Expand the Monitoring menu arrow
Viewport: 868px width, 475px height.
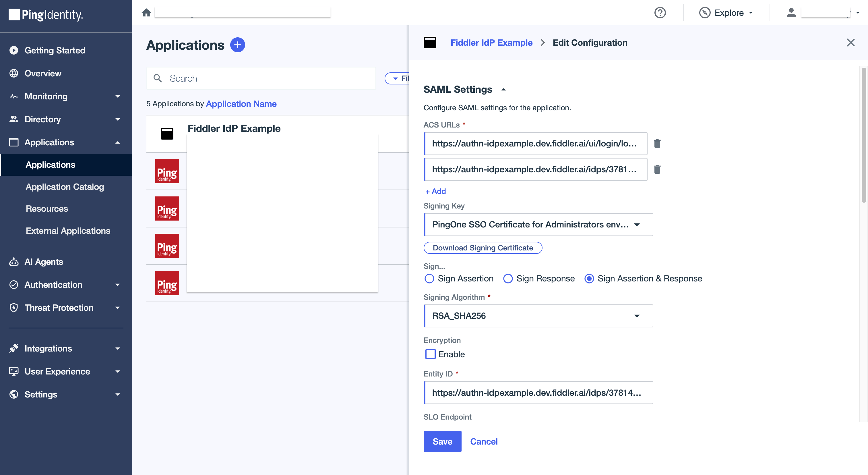click(x=118, y=96)
